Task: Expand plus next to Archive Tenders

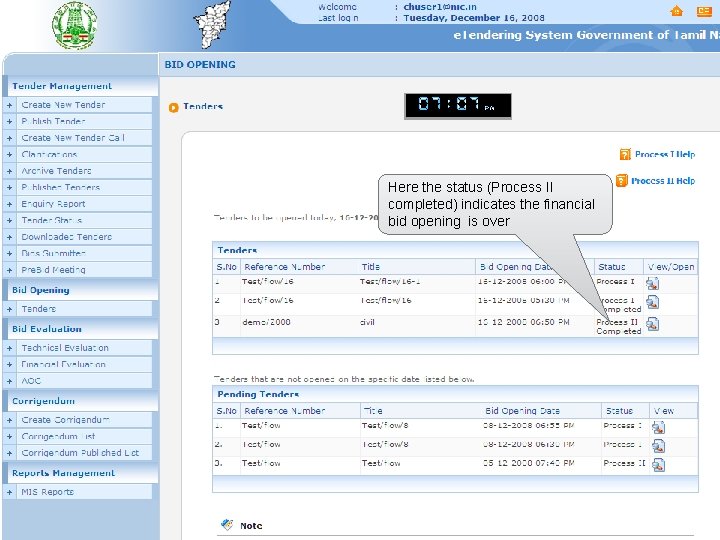Action: [x=9, y=171]
